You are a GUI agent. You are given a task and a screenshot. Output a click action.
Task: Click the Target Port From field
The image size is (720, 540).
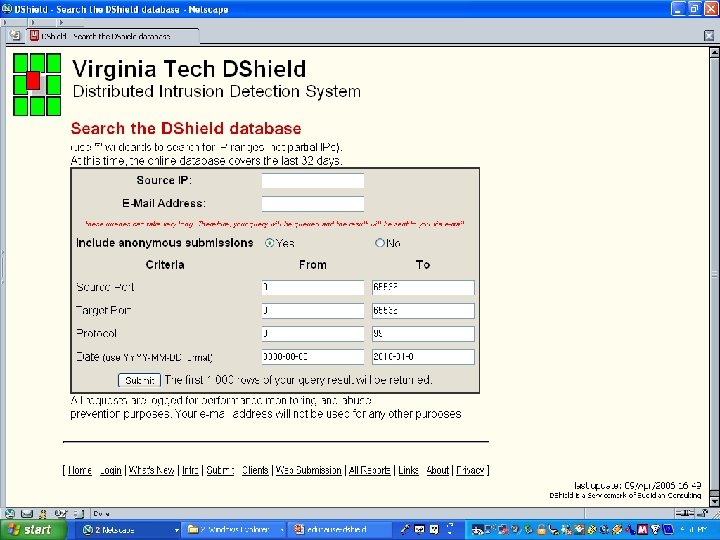click(x=313, y=311)
